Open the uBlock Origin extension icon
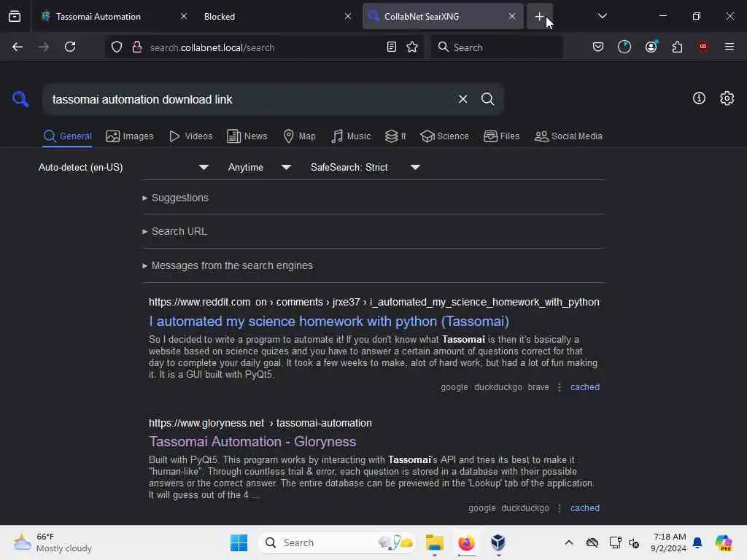The image size is (747, 560). point(703,47)
